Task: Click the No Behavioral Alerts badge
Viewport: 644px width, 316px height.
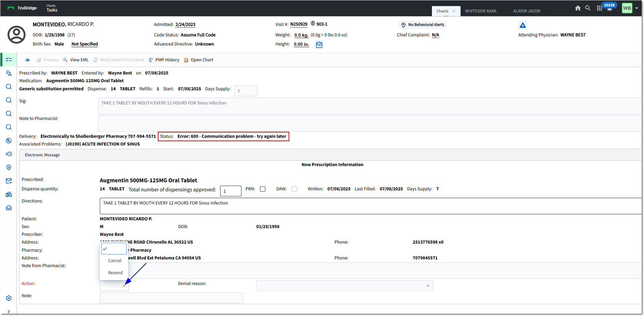Action: [423, 25]
